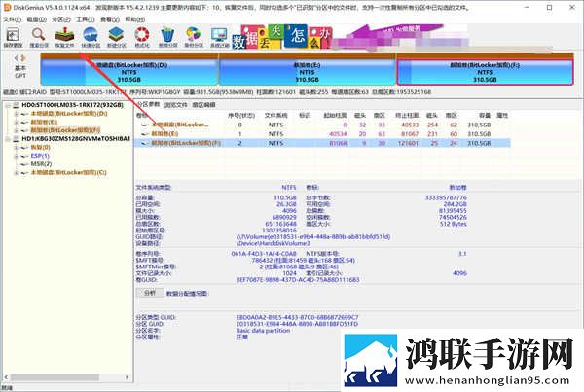
Task: Click the HD1 KBG30ZMS128G disk icon in tree
Action: pos(17,139)
